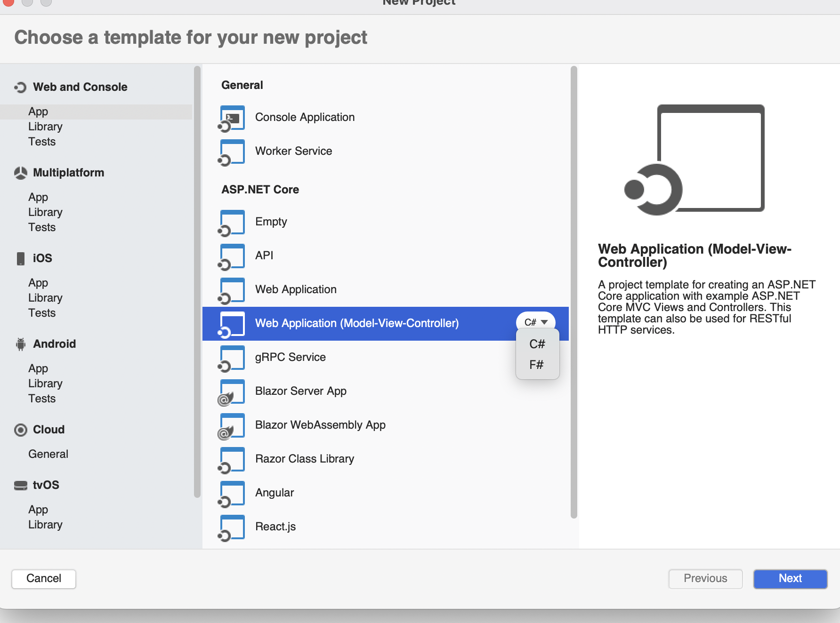Click the Web and Console category icon
Viewport: 840px width, 623px height.
(20, 87)
